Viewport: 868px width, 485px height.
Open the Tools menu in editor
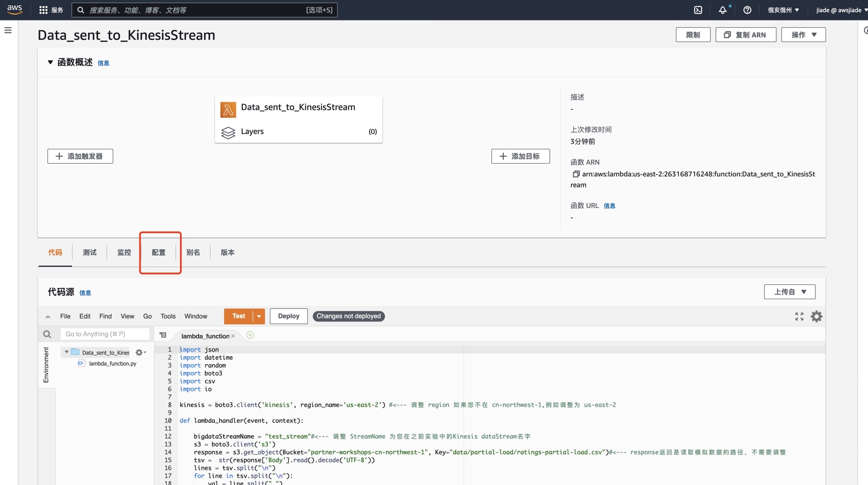[167, 316]
